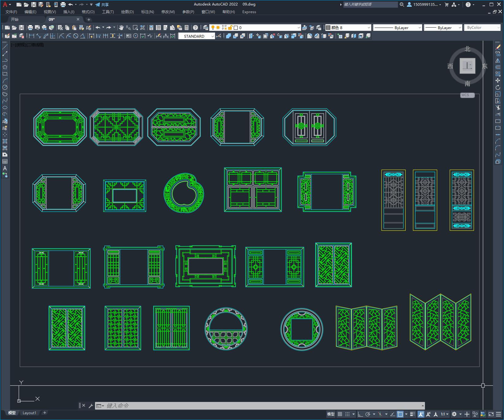Select the Erase modify tool
This screenshot has width=504, height=420.
point(498,47)
